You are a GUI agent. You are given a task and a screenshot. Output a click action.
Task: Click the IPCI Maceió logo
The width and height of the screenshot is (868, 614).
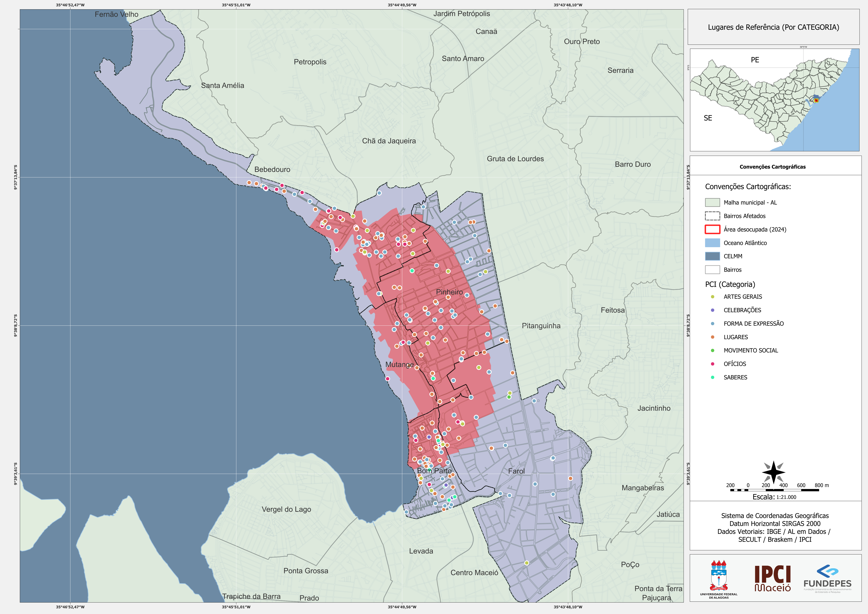coord(772,579)
